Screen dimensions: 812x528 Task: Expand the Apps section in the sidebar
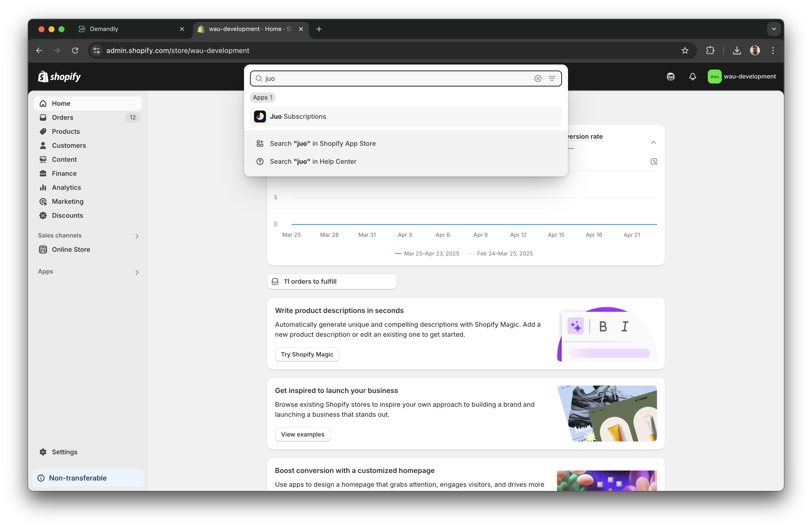click(x=137, y=272)
